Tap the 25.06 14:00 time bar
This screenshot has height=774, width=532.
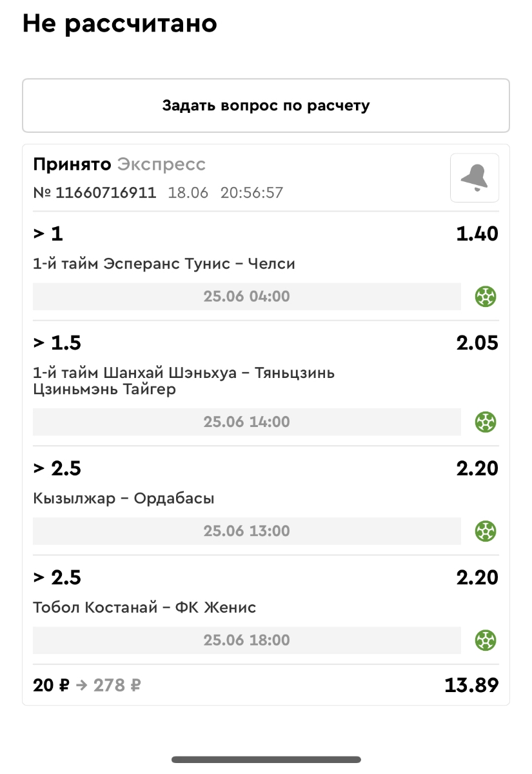click(x=246, y=422)
